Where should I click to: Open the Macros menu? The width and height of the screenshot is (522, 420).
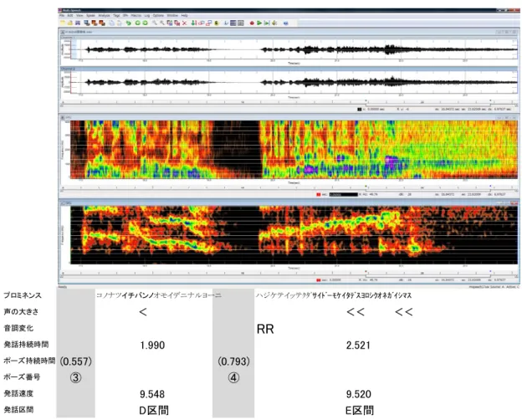point(136,15)
